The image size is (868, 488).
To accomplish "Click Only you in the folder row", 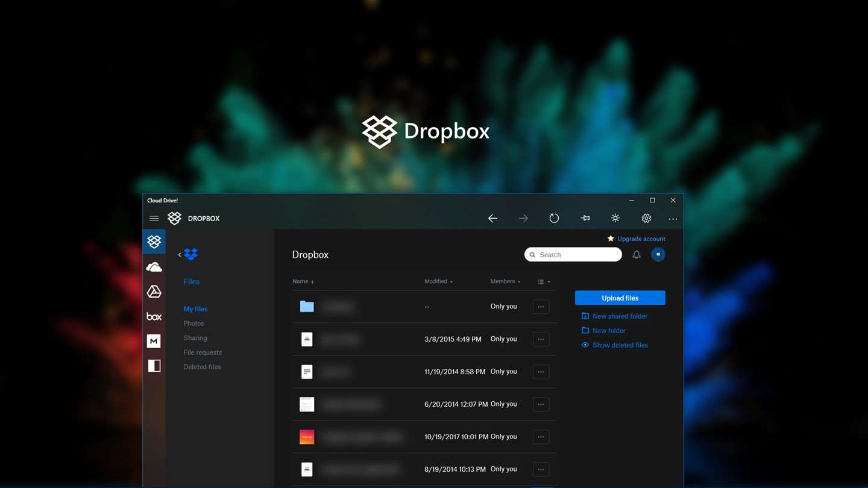I will tap(503, 306).
